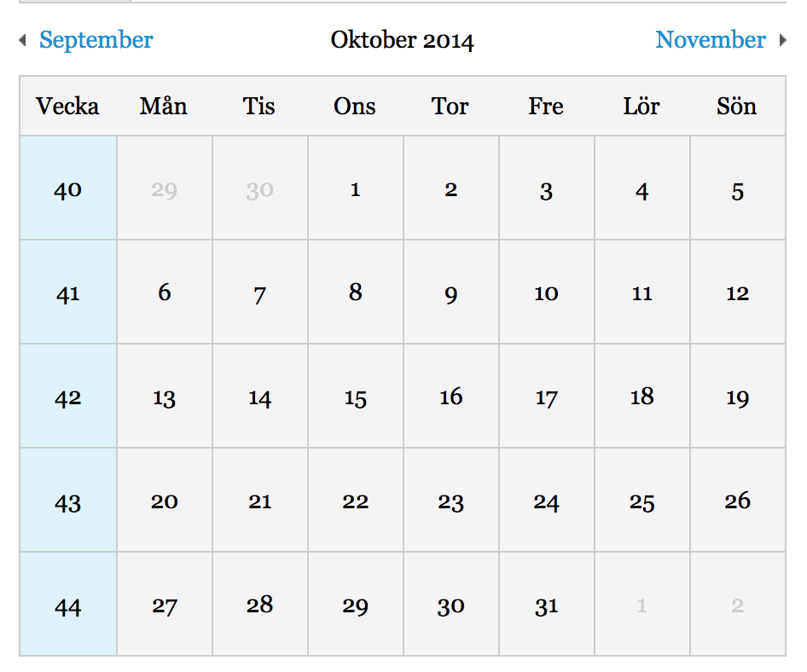
Task: Click date 23 under Tor
Action: 451,500
